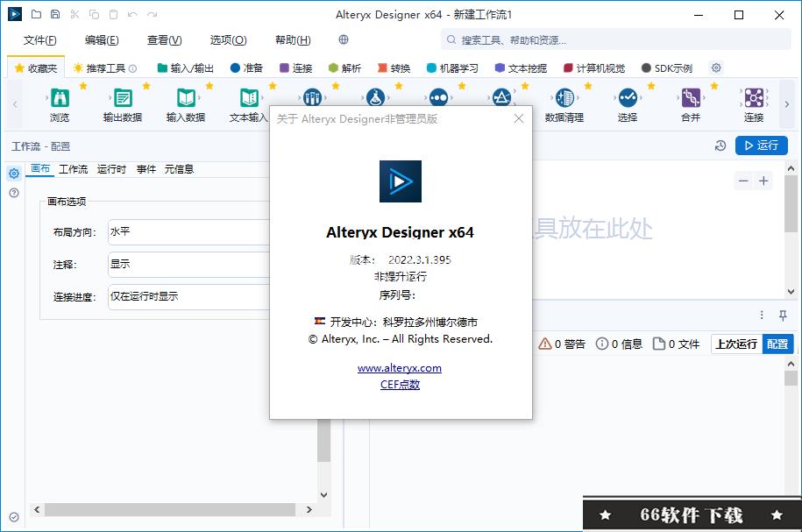Show previous tools with palette left arrow

tap(16, 104)
